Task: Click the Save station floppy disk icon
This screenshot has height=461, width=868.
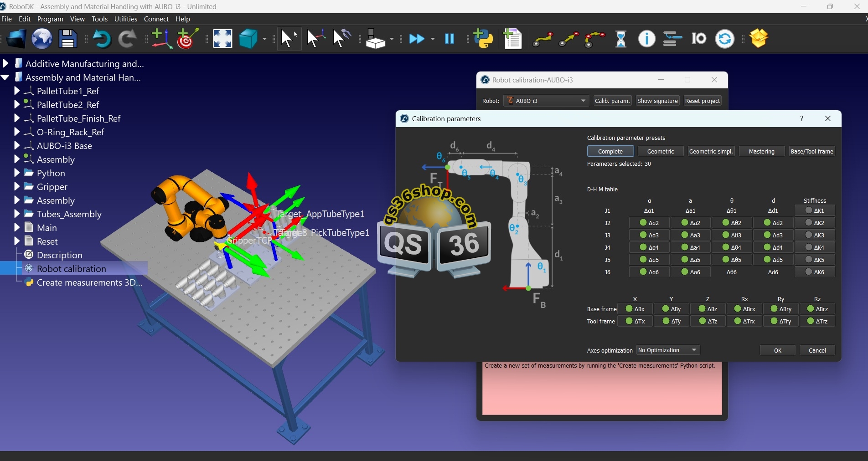Action: coord(68,39)
